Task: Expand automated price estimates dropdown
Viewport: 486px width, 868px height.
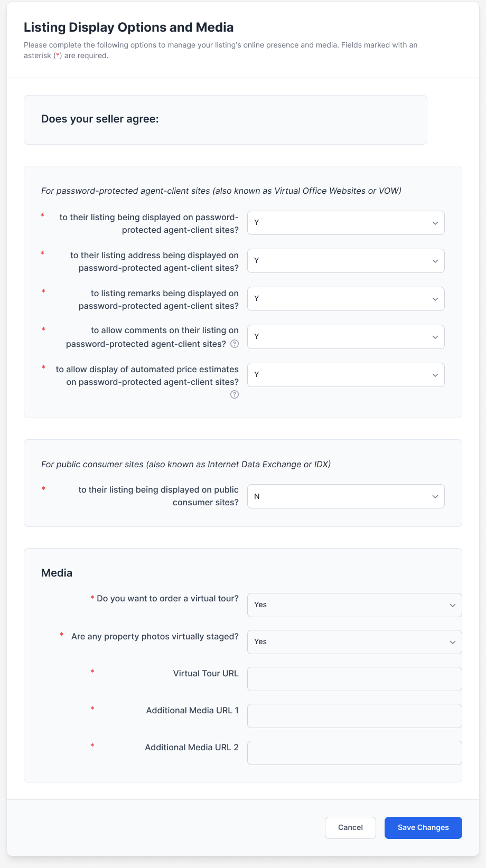Action: [345, 375]
